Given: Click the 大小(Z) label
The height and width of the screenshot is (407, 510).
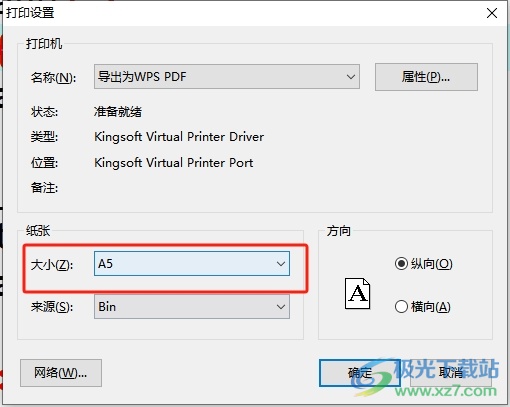Looking at the screenshot, I should coord(52,265).
